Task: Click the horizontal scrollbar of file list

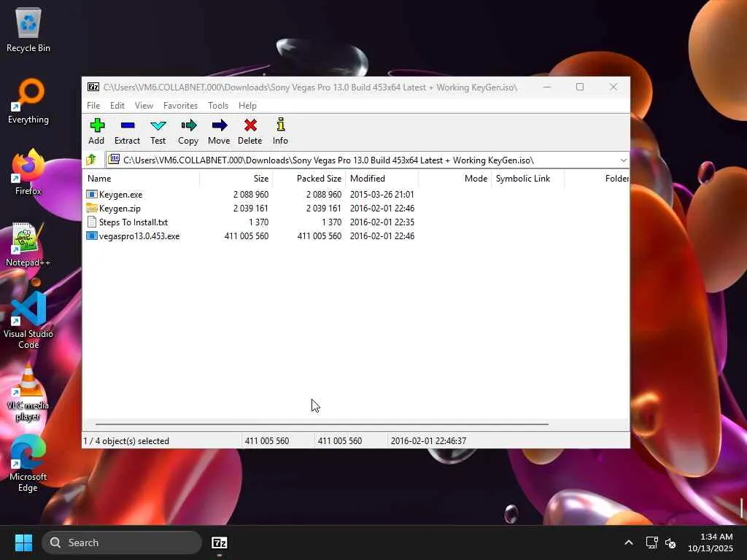Action: (322, 424)
